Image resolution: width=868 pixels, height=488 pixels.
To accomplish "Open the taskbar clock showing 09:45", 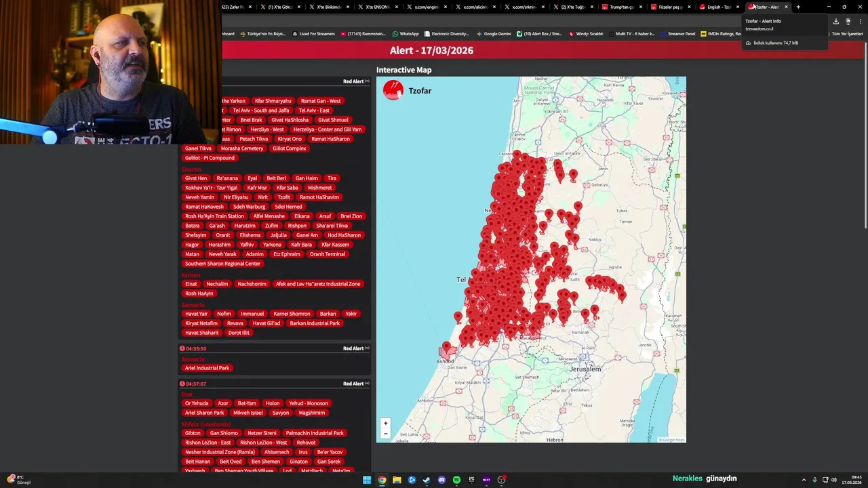I will 852,480.
